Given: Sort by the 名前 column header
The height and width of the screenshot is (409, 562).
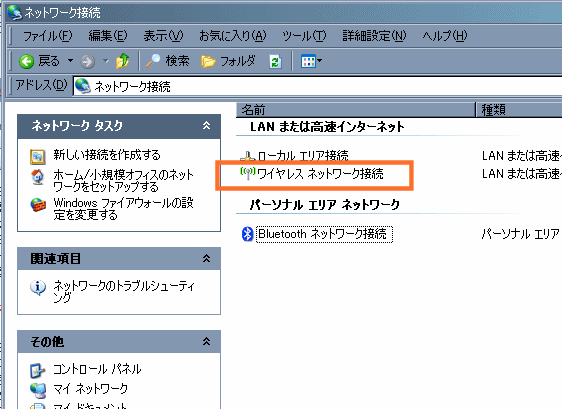Looking at the screenshot, I should click(x=356, y=110).
